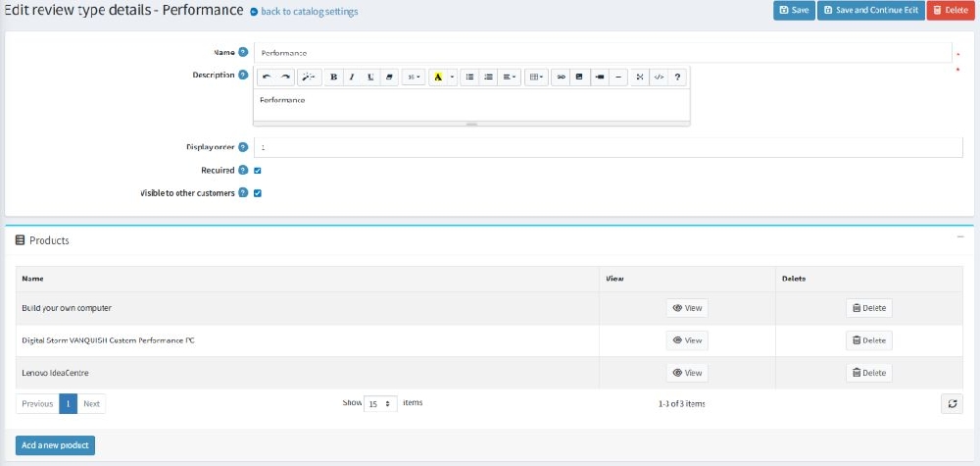Redo the edit in description editor
The height and width of the screenshot is (466, 980).
(285, 77)
